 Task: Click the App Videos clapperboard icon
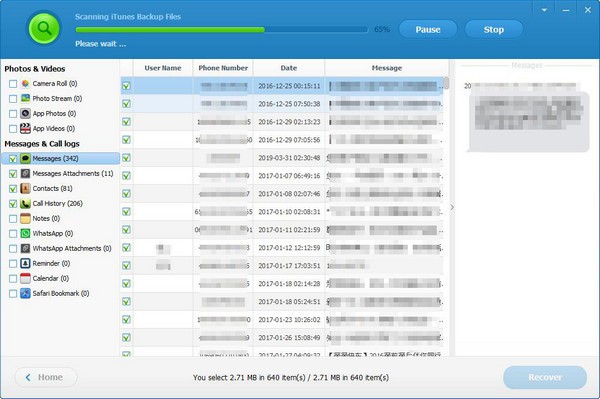[25, 128]
